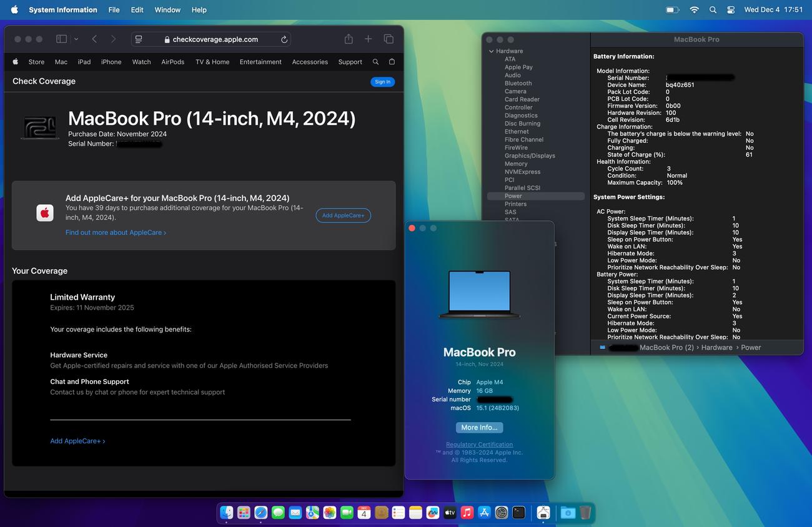Open the Help menu
The height and width of the screenshot is (527, 812).
pos(199,10)
